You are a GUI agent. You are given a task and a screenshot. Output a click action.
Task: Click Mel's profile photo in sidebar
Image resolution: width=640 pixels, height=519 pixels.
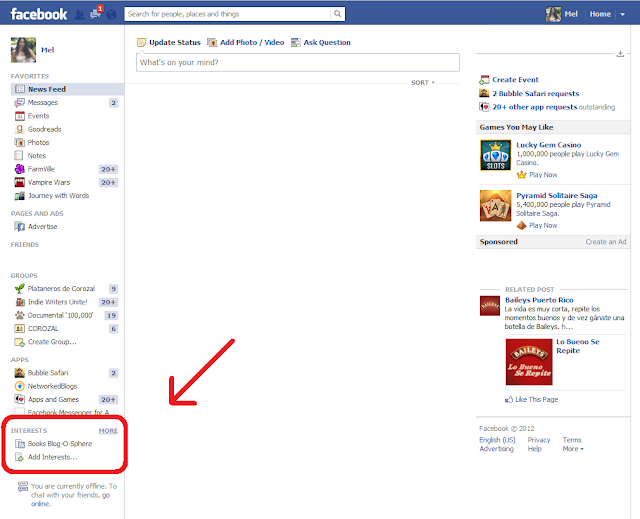[x=23, y=50]
